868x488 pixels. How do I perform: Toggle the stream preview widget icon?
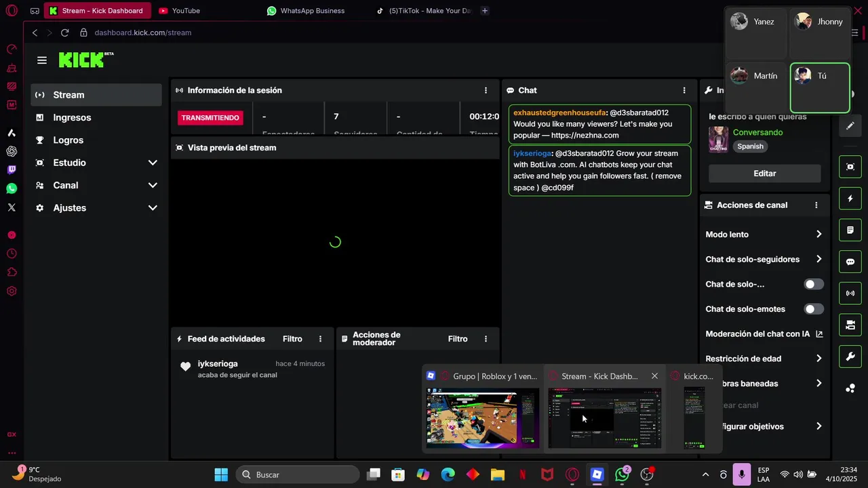[850, 167]
